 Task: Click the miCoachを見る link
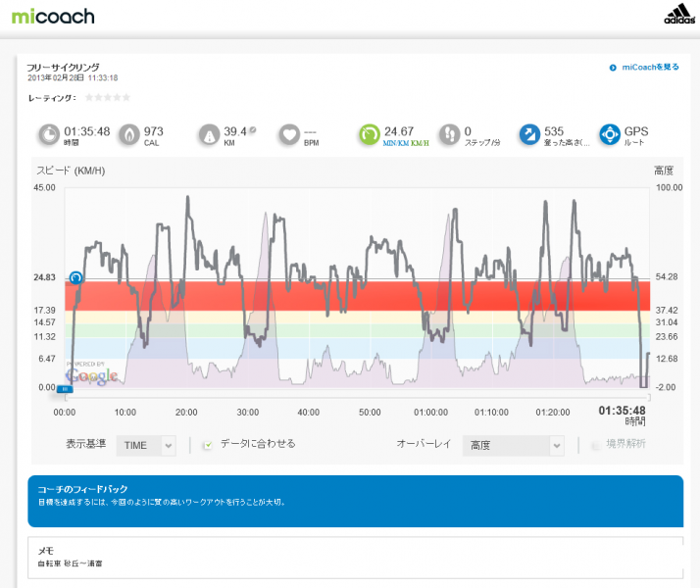(x=645, y=68)
